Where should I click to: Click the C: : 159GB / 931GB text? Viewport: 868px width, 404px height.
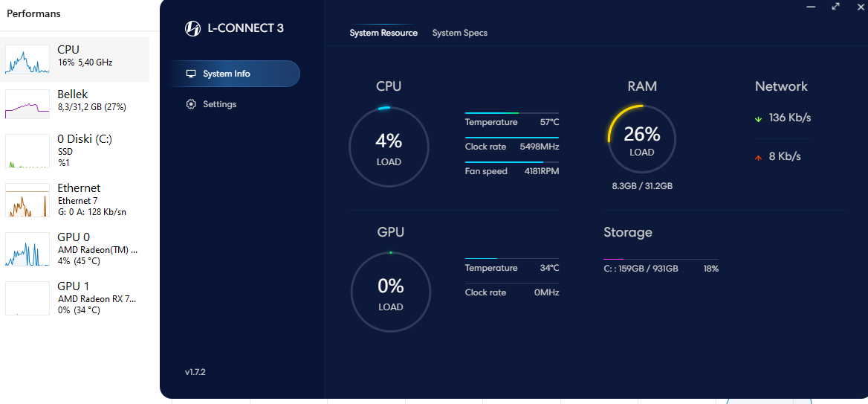pos(641,269)
